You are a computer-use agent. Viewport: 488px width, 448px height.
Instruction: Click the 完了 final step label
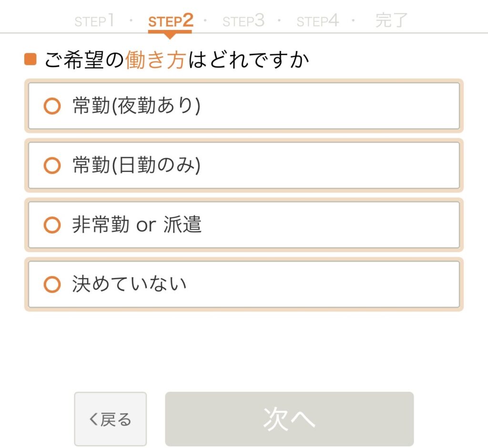click(392, 21)
